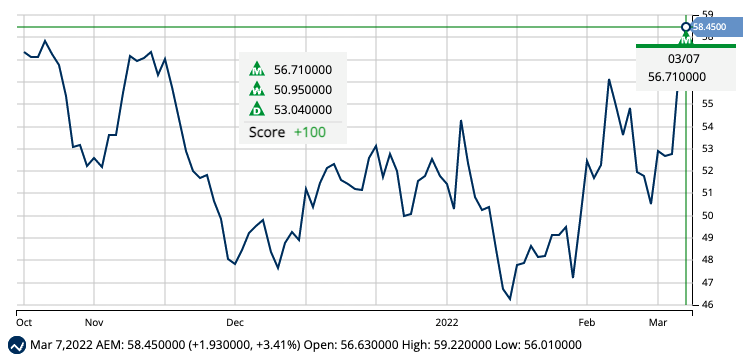
Task: Click the Nov axis label
Action: coord(95,323)
